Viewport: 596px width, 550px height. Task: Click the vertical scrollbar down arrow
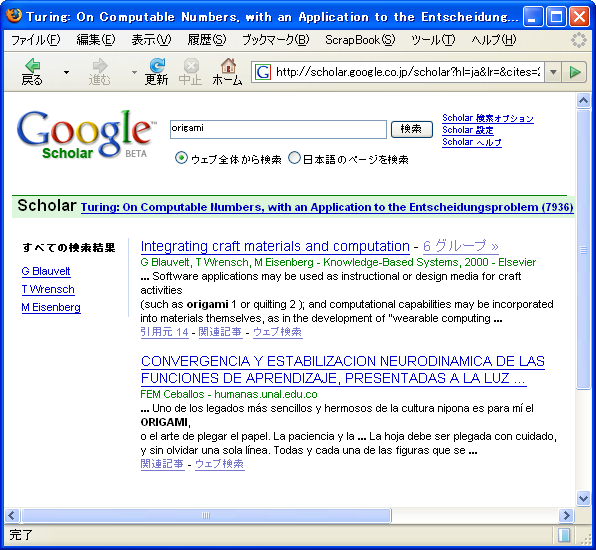pyautogui.click(x=583, y=498)
